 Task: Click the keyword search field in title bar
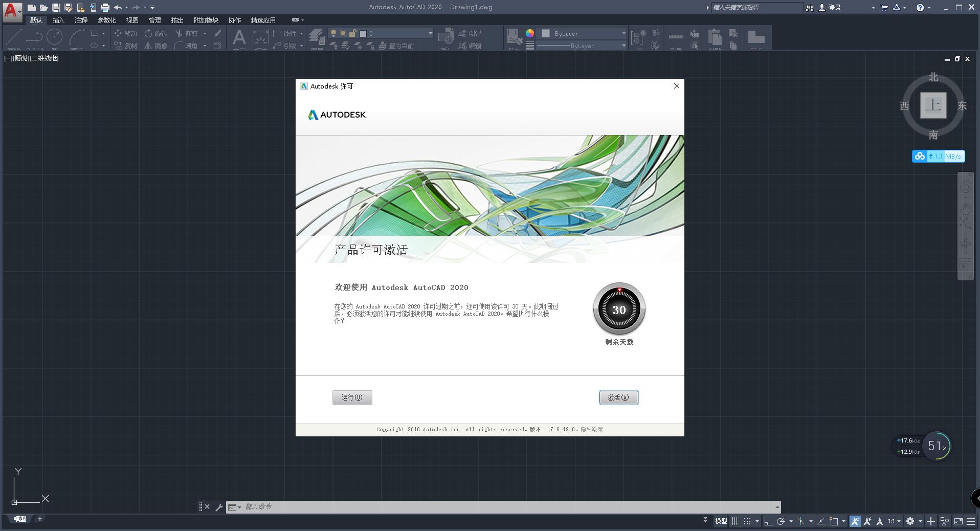click(756, 8)
